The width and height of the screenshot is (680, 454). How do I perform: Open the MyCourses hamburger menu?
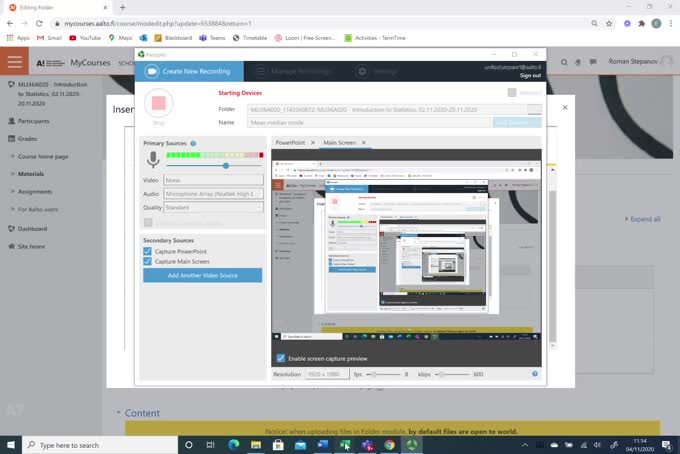[x=14, y=62]
